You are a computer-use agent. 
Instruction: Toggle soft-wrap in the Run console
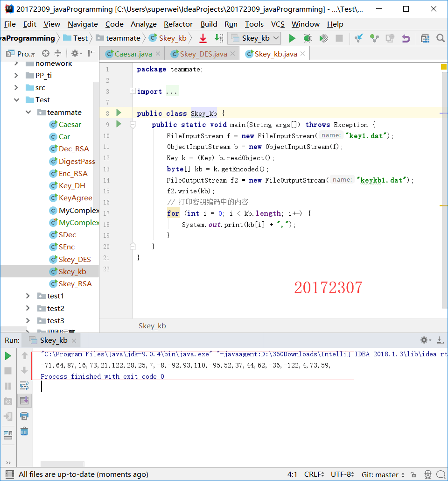click(x=24, y=386)
